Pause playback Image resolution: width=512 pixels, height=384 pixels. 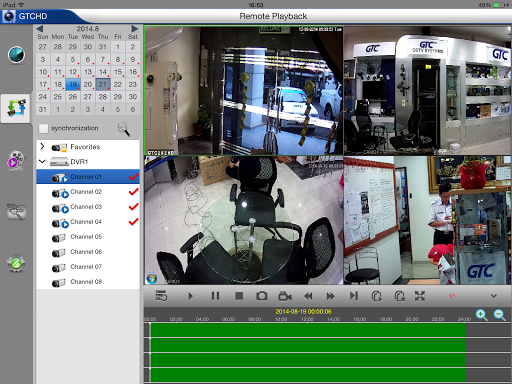(215, 296)
